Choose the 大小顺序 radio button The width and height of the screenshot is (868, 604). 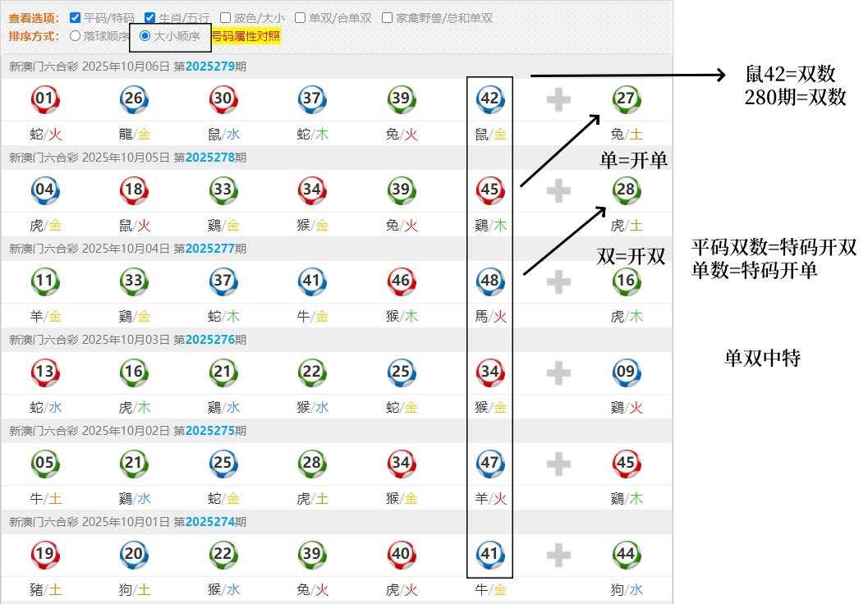[145, 36]
